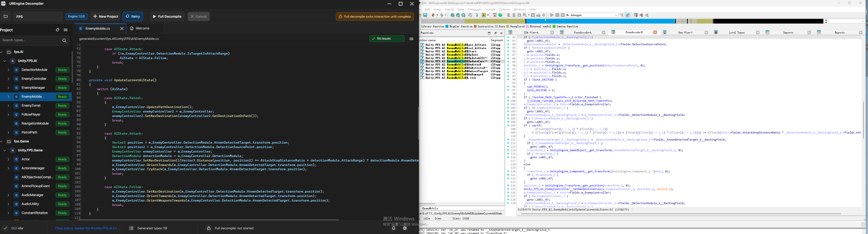The height and width of the screenshot is (234, 868).
Task: Click the highlighted 'C' decompile icon in IDA
Action: (x=628, y=15)
